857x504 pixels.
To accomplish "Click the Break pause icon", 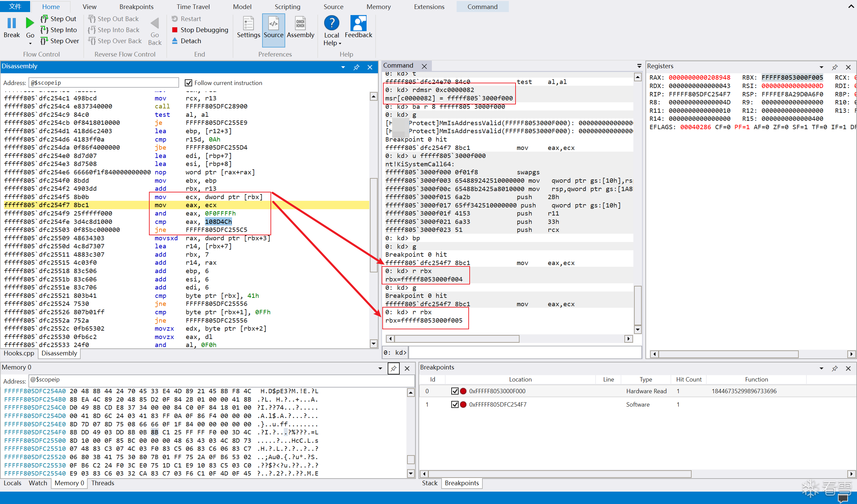I will (x=12, y=24).
